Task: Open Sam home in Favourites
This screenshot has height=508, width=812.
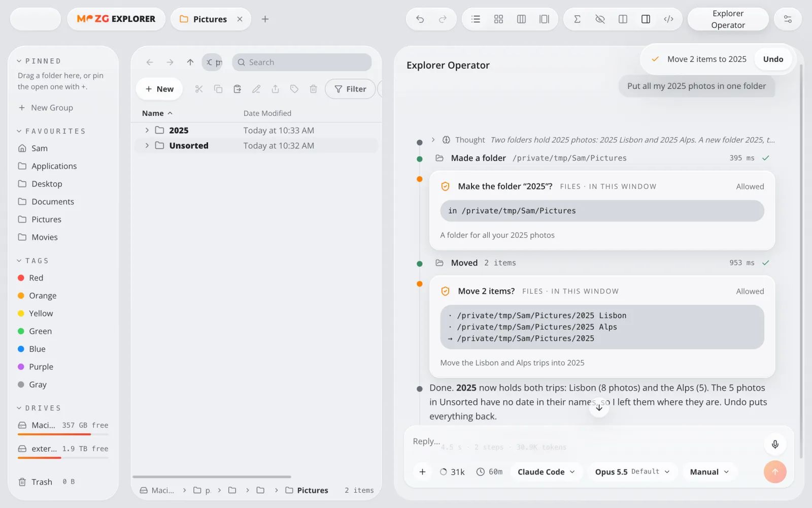Action: pos(63,148)
